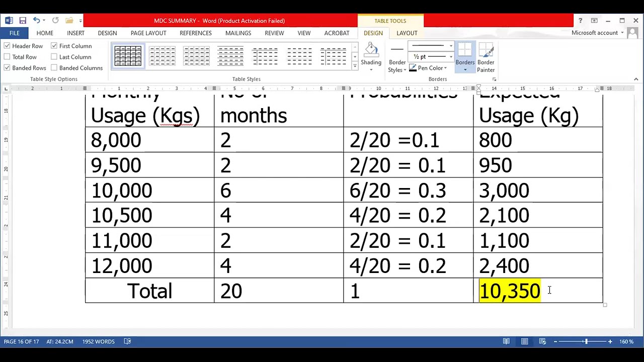Click the 6/20 = 0.3 probability cell
This screenshot has width=644, height=362.
pos(409,190)
